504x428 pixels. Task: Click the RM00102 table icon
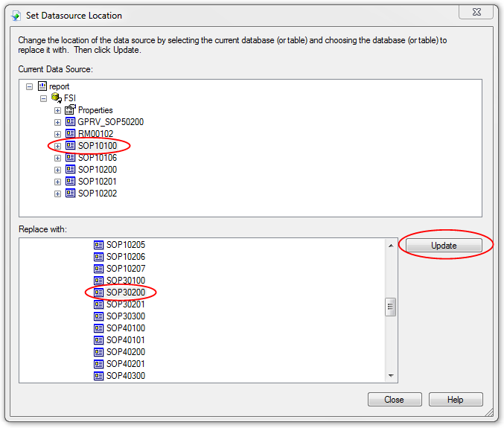click(x=70, y=134)
